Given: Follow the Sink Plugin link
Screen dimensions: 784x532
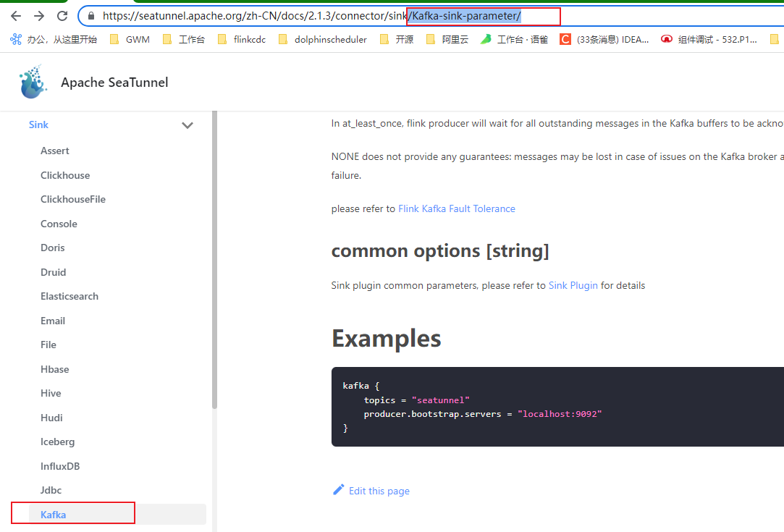Looking at the screenshot, I should tap(573, 285).
